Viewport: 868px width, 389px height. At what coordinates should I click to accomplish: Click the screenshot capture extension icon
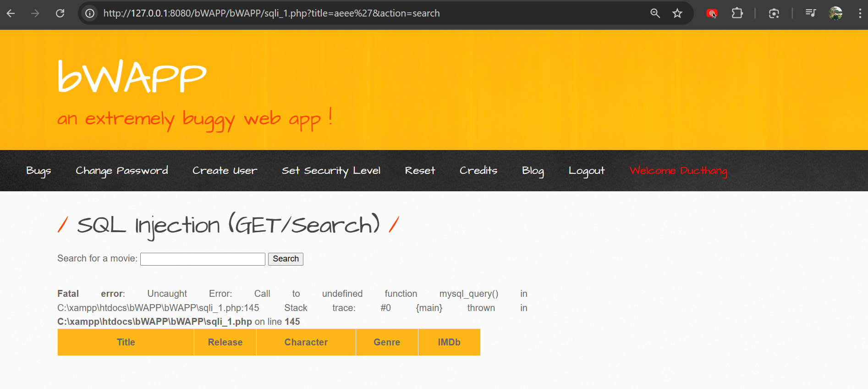tap(774, 13)
